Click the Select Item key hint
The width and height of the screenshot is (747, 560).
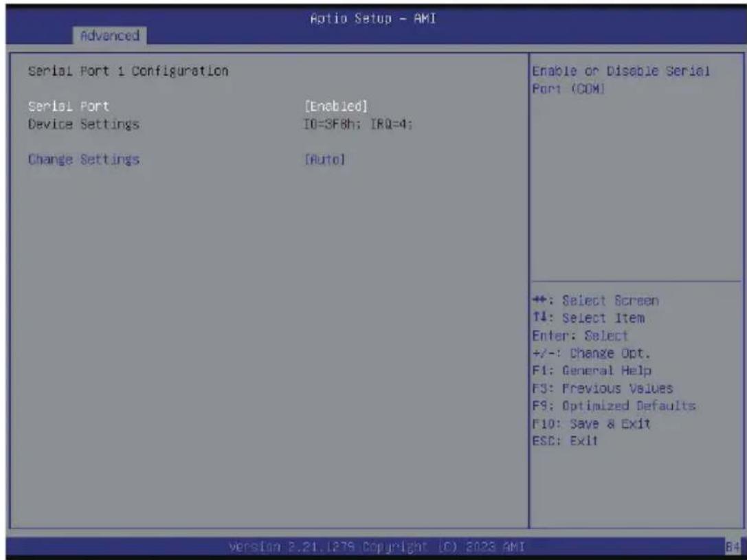588,317
